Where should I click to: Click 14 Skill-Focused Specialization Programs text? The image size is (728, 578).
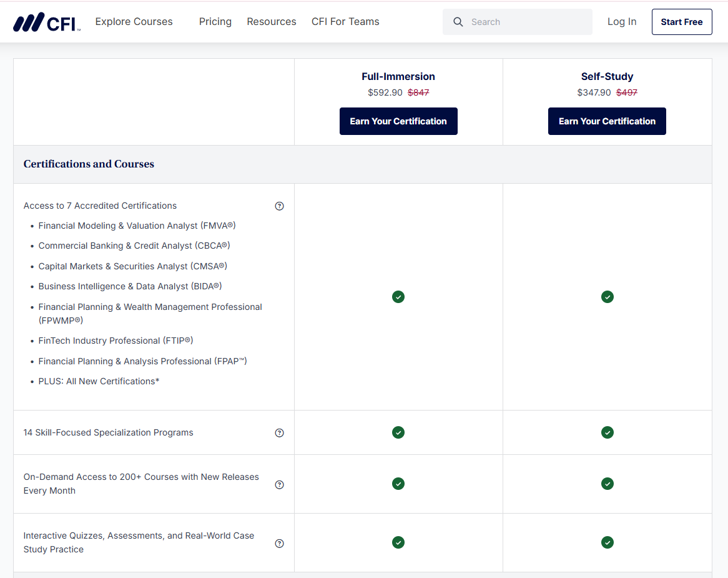point(108,432)
